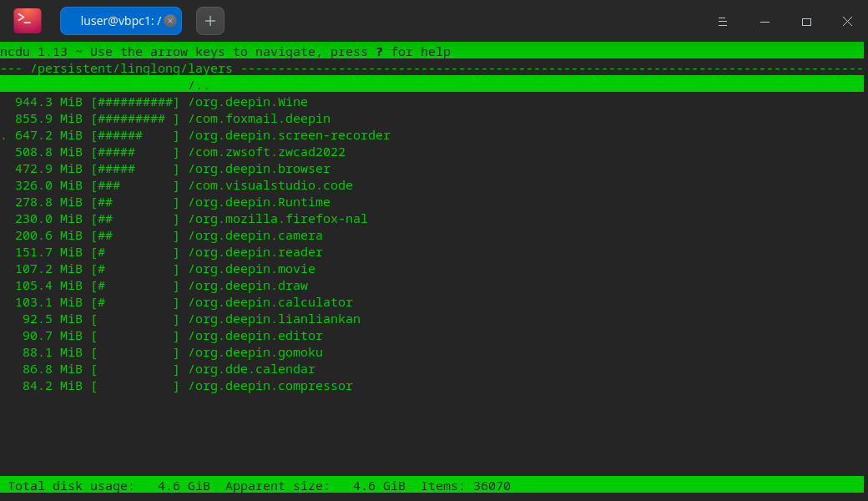Click the /persistent/linglong/layers path header
This screenshot has height=501, width=868.
(x=132, y=68)
